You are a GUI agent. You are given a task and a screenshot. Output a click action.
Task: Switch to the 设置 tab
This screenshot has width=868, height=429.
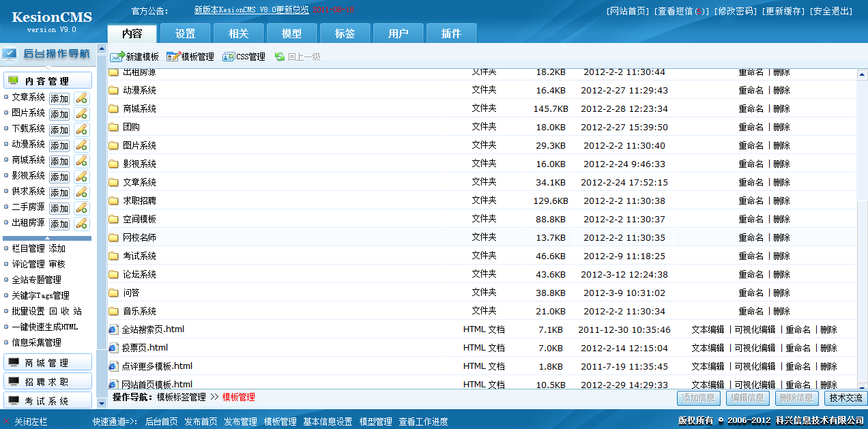(186, 33)
